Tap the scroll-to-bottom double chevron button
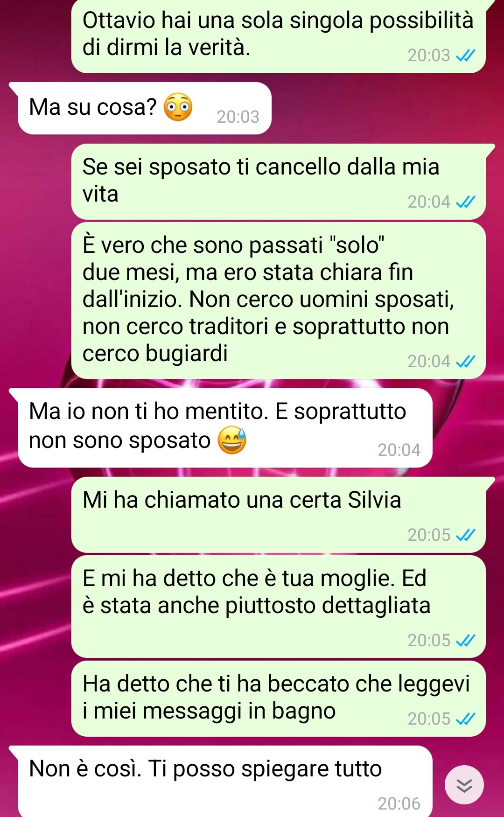 (x=464, y=785)
